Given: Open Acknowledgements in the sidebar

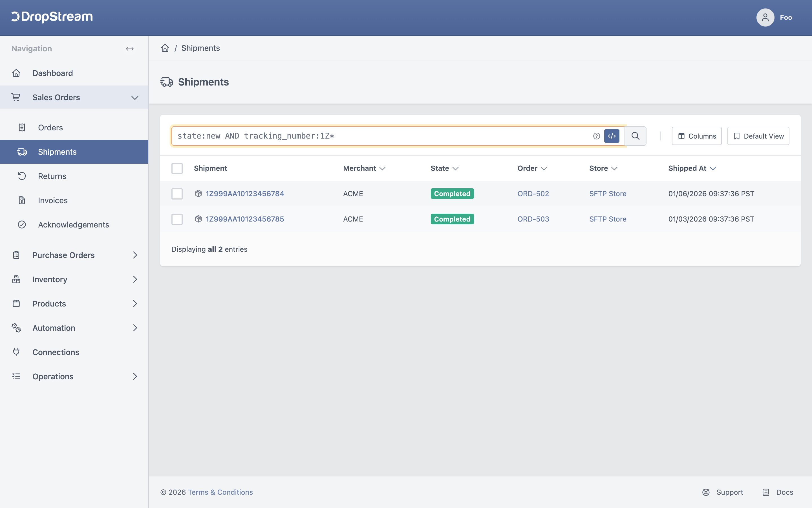Looking at the screenshot, I should click(x=74, y=224).
